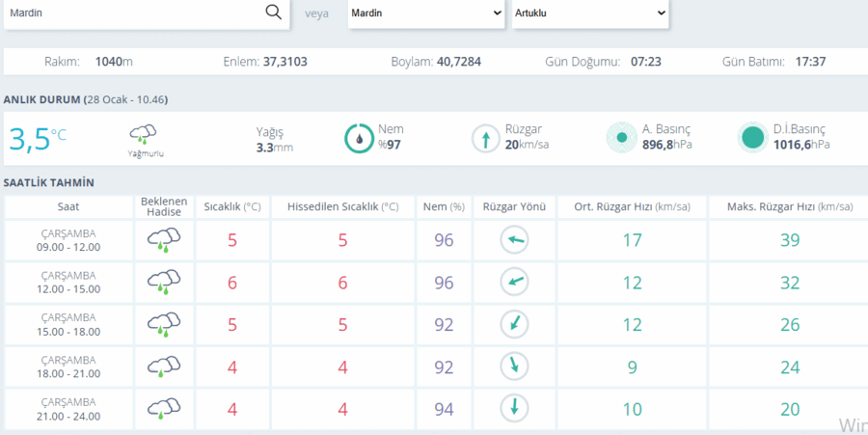The width and height of the screenshot is (868, 435).
Task: Open the Mardin province dropdown
Action: pos(426,14)
